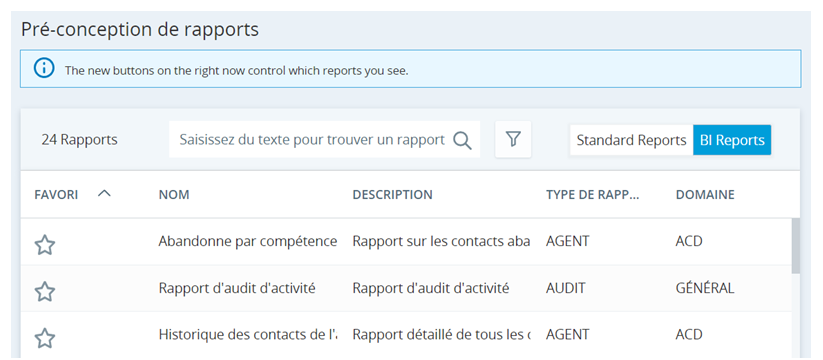Click description 'Rapport détaillé de tous les'
Image resolution: width=823 pixels, height=360 pixels.
(x=441, y=334)
